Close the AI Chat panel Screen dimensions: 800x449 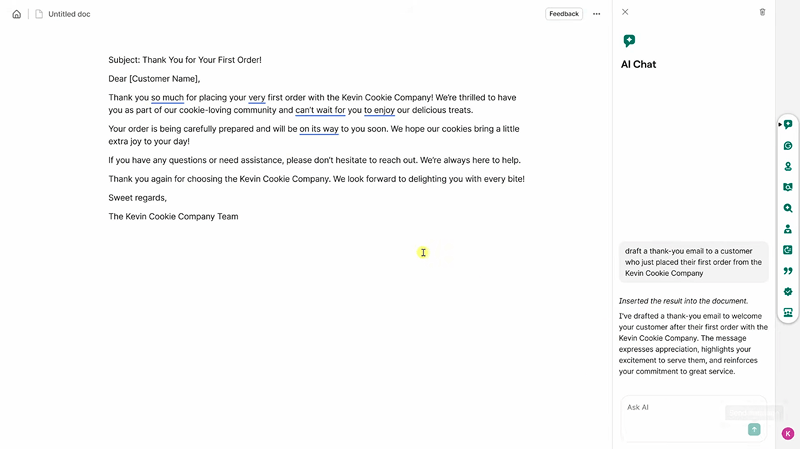(625, 12)
